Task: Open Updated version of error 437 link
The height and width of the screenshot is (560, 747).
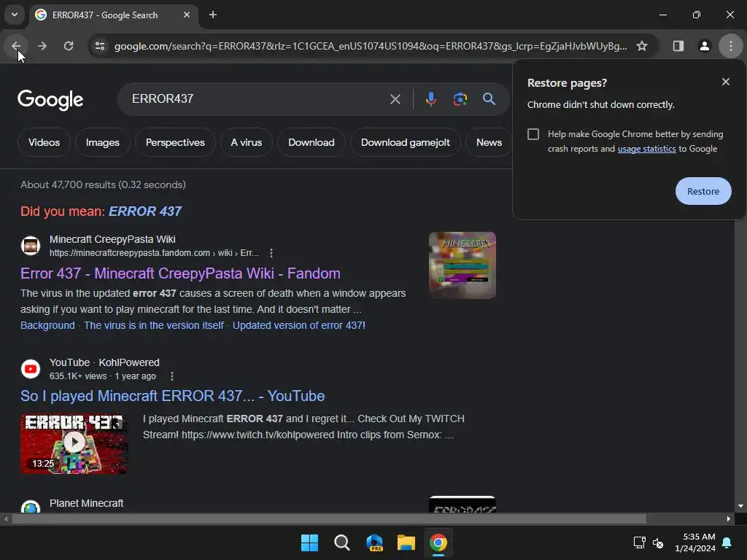Action: point(298,325)
